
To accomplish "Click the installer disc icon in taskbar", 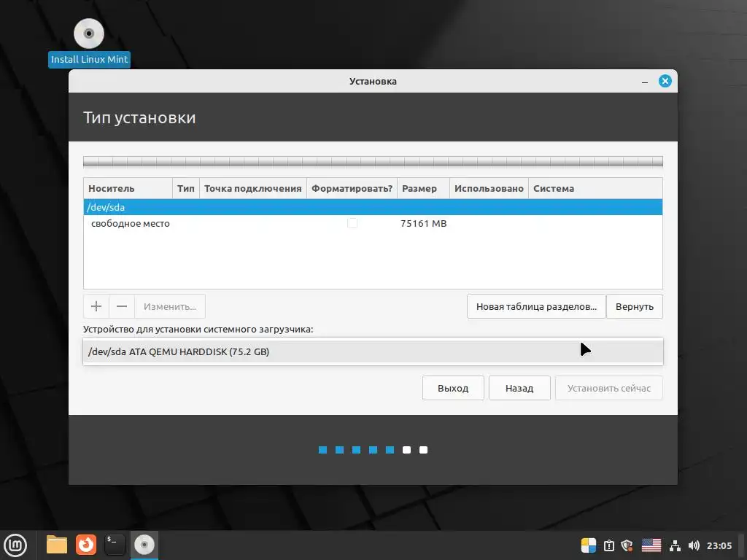I will [144, 545].
